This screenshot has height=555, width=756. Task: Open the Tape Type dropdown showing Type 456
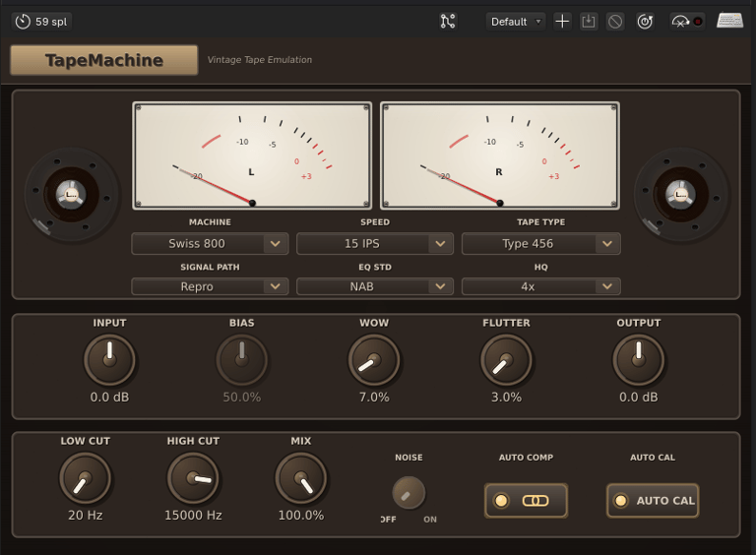(x=541, y=244)
